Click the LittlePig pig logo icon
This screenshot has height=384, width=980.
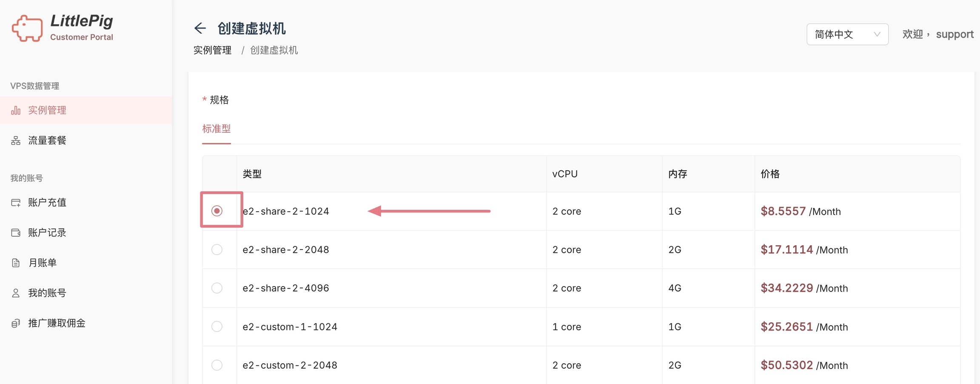point(27,29)
